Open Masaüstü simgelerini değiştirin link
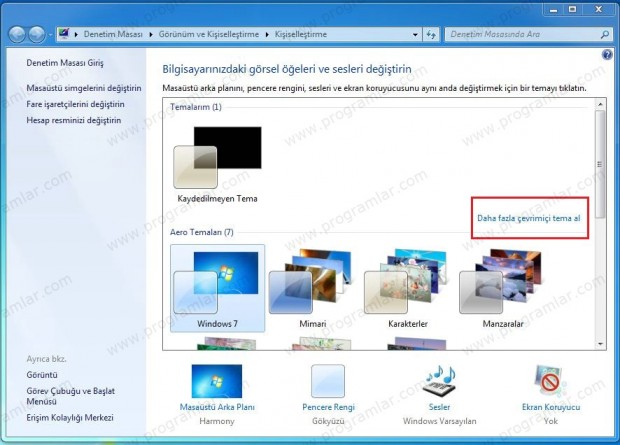The width and height of the screenshot is (620, 445). 84,88
